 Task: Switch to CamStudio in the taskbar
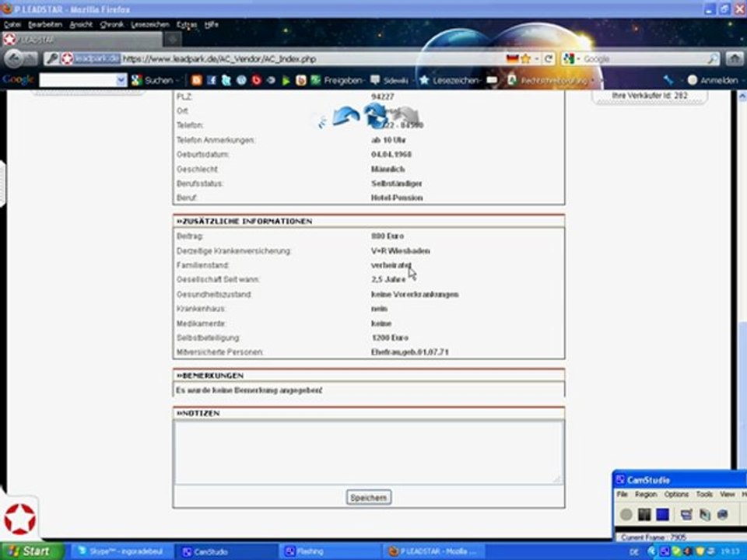pyautogui.click(x=226, y=551)
